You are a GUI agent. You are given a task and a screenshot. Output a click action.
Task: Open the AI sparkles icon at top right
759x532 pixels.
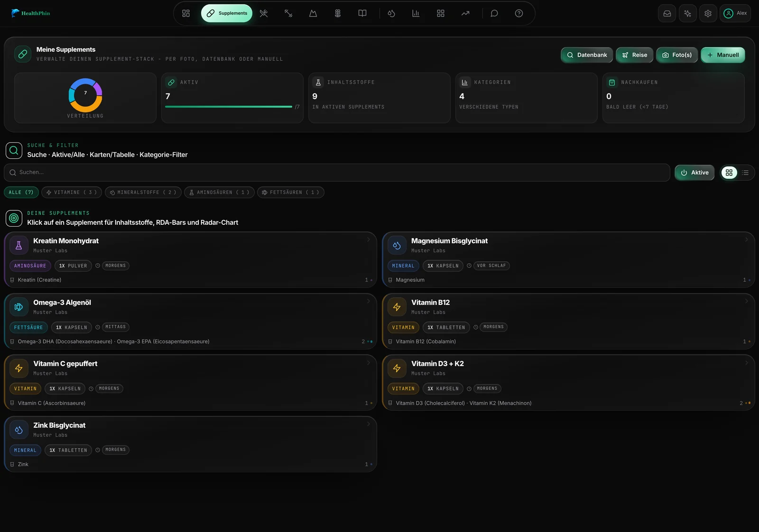[x=687, y=13]
